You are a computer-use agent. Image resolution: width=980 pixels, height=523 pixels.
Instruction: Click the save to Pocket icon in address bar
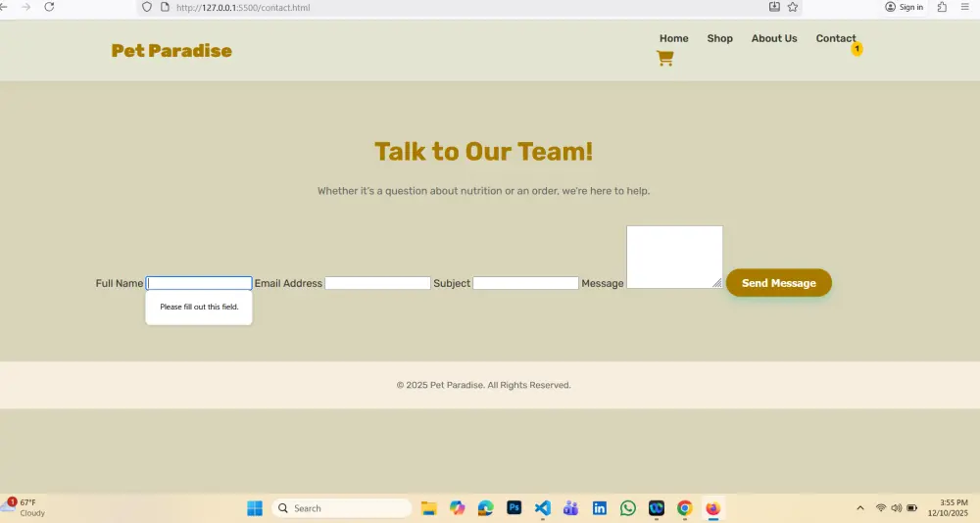tap(774, 7)
